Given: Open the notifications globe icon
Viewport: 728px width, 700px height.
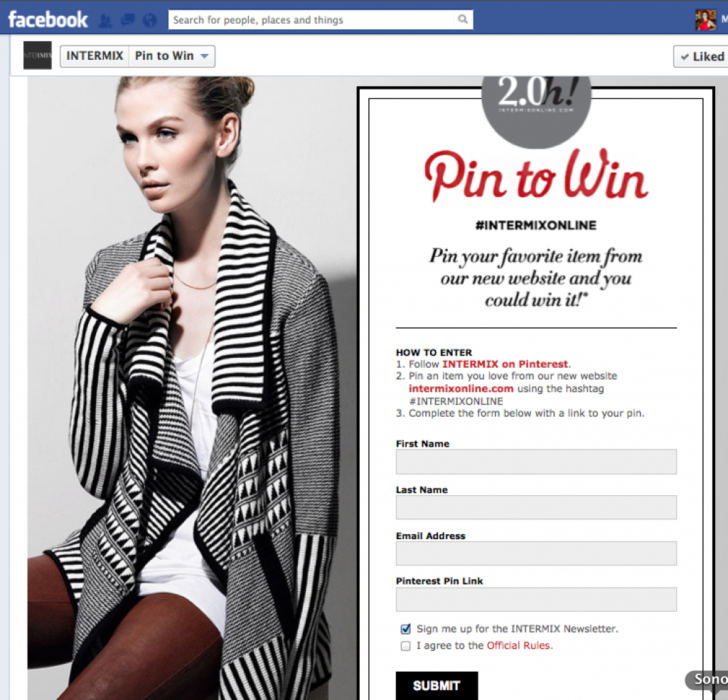Looking at the screenshot, I should 149,21.
